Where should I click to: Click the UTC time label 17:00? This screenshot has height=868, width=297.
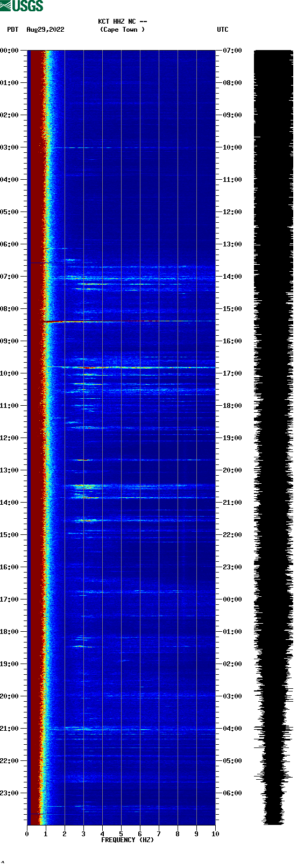tap(232, 373)
